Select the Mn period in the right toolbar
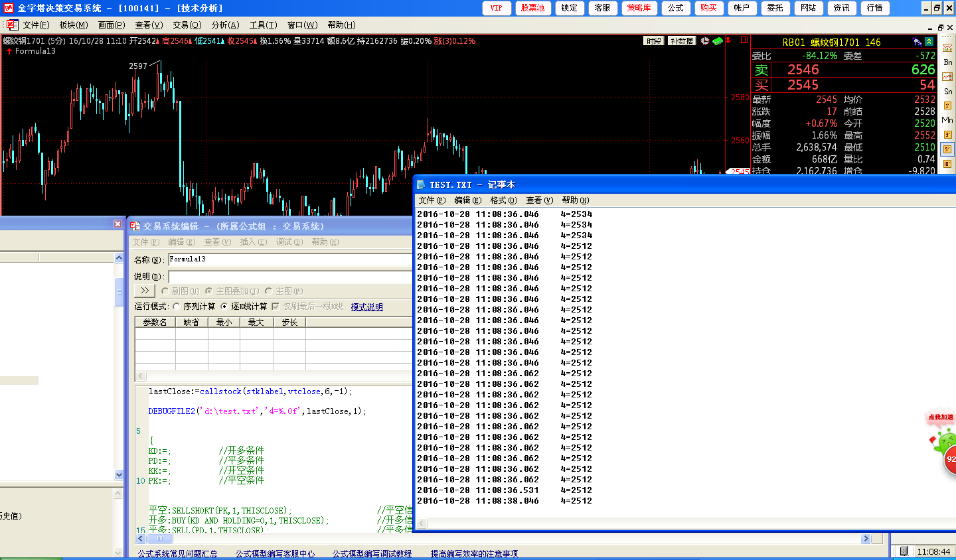The image size is (956, 560). click(947, 120)
